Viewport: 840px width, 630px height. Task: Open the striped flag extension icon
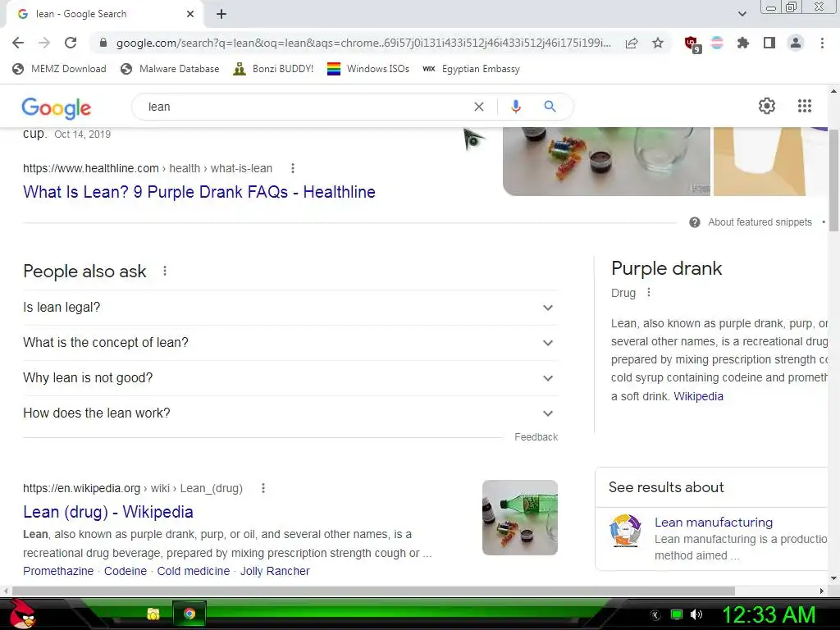[x=717, y=43]
